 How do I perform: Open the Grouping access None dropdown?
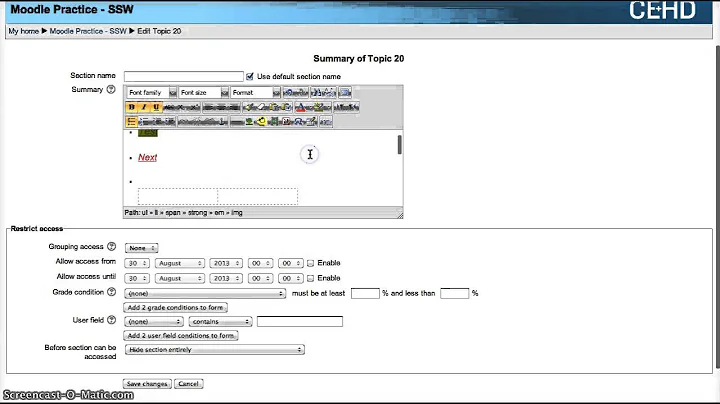point(141,248)
